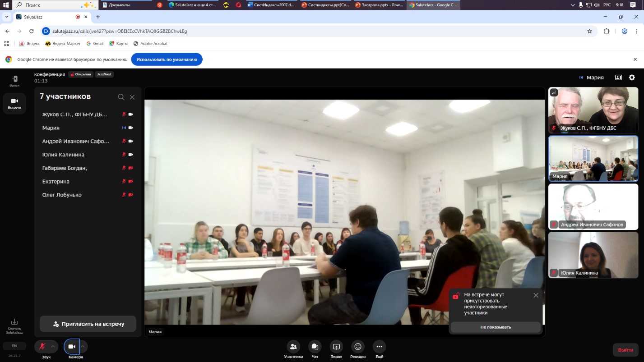
Task: Expand microphone options arrow next to Звук
Action: tap(53, 347)
